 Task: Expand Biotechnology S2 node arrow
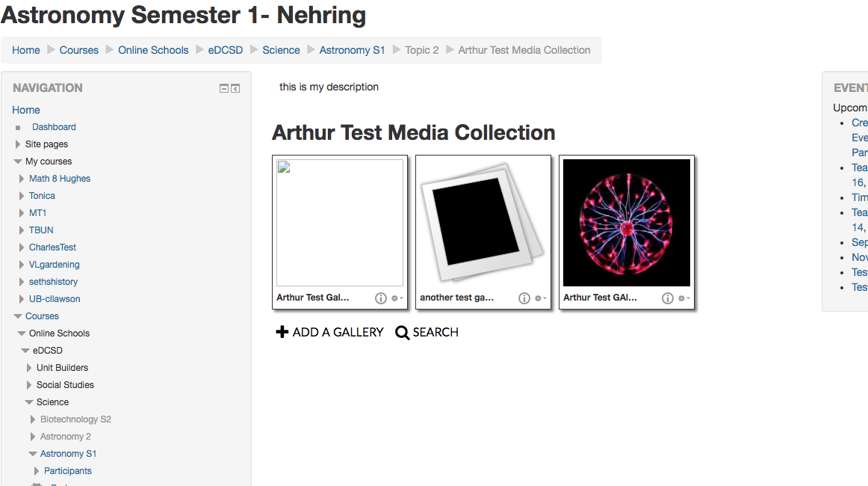tap(33, 419)
